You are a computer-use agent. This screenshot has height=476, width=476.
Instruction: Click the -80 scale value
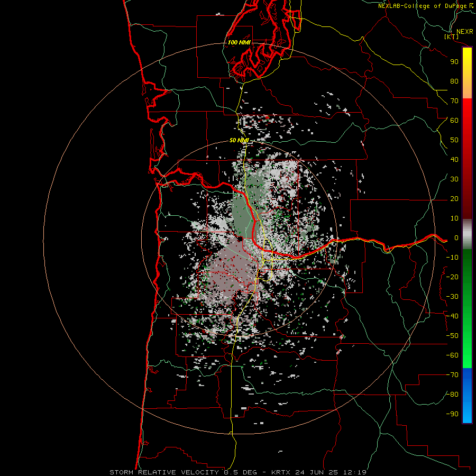(452, 395)
